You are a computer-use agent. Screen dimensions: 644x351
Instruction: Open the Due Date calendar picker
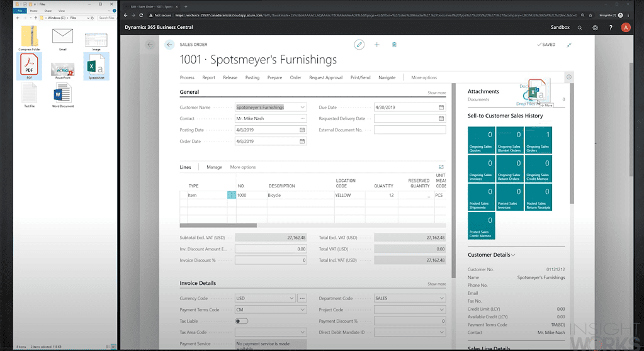click(441, 107)
